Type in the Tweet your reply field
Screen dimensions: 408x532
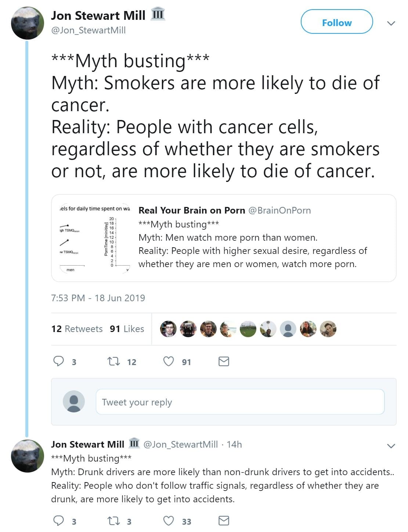[x=240, y=402]
